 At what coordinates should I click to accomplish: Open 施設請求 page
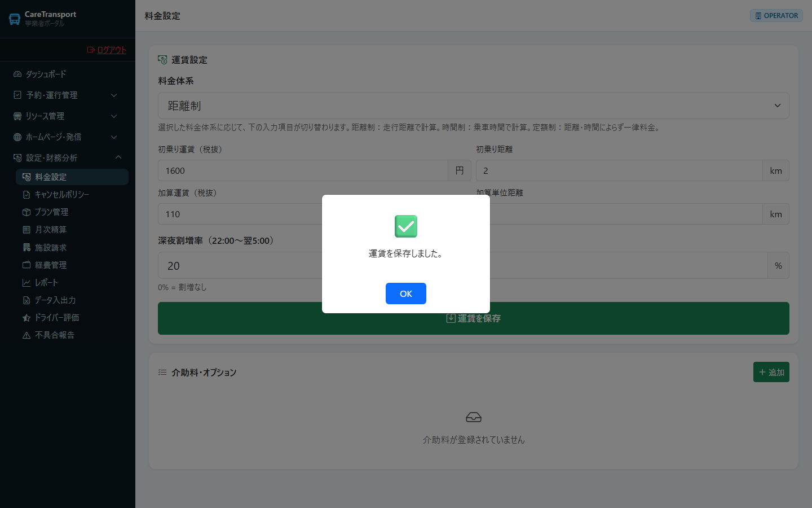click(72, 247)
